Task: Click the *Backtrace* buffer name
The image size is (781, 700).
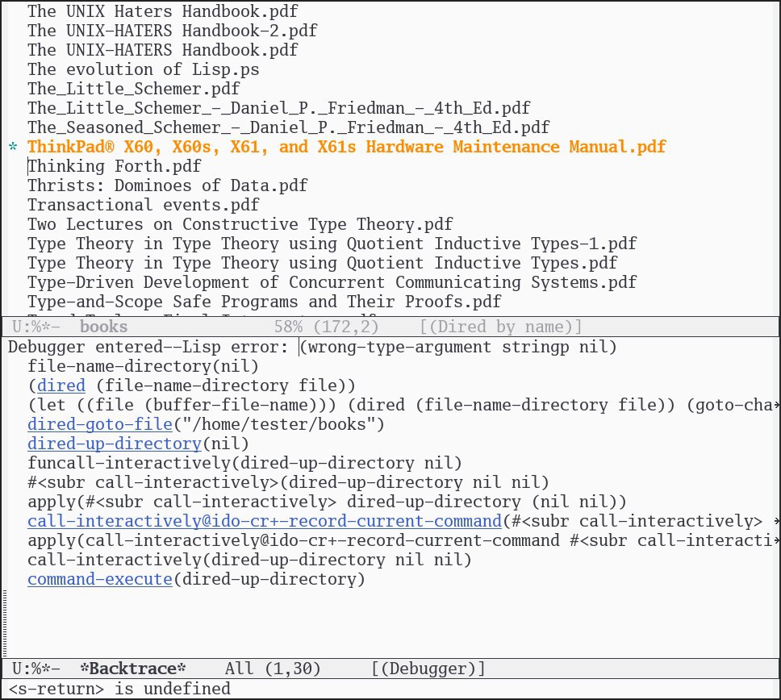Action: 133,669
